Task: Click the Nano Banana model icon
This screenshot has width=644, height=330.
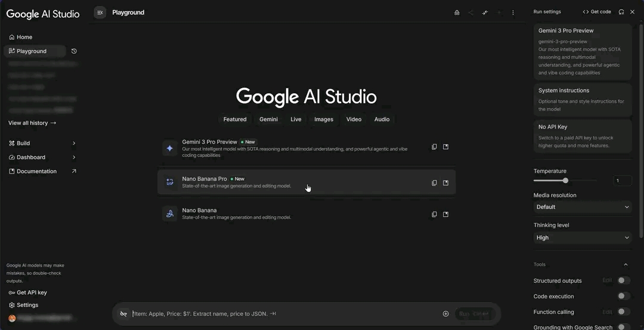Action: pyautogui.click(x=169, y=214)
